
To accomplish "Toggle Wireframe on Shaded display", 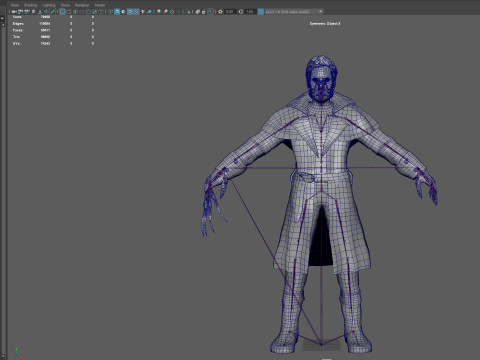I will (x=130, y=12).
